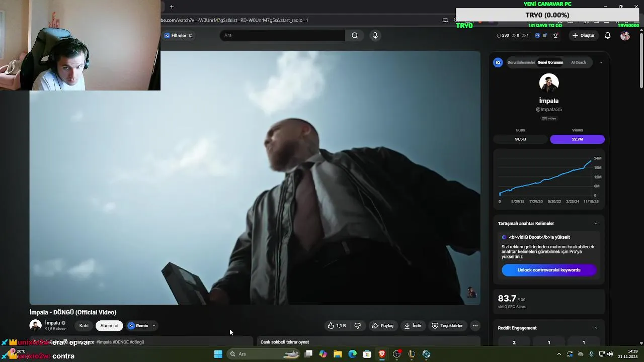Select the Subs 91,5 B stat pill
Viewport: 644px width, 362px height.
click(x=520, y=139)
